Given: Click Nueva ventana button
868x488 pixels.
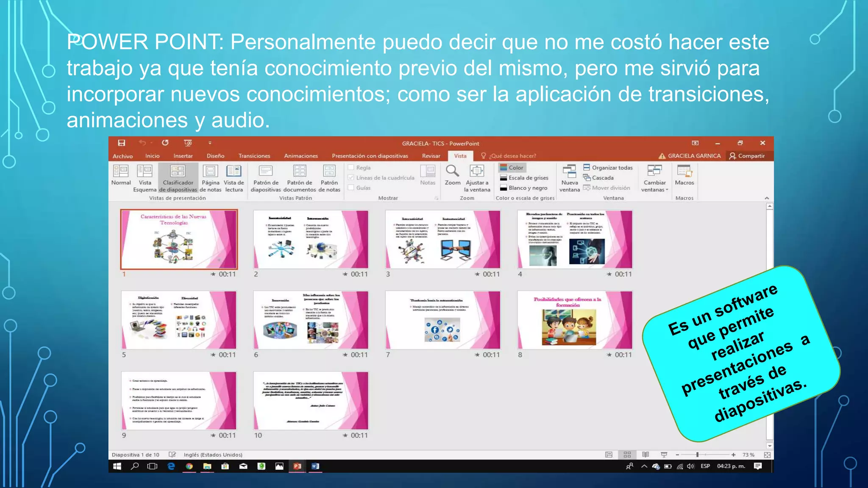Looking at the screenshot, I should click(570, 178).
